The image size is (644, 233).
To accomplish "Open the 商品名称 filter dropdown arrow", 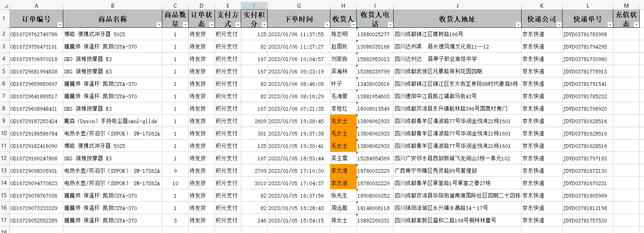I will coord(159,24).
